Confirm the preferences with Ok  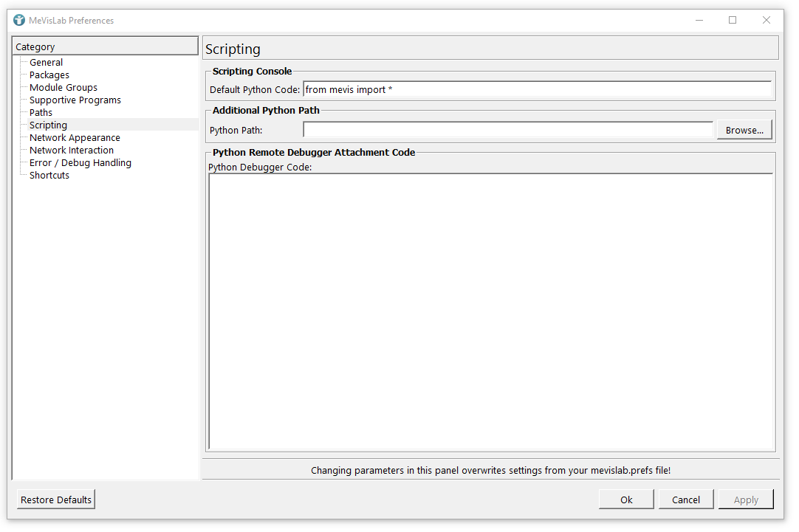[626, 500]
